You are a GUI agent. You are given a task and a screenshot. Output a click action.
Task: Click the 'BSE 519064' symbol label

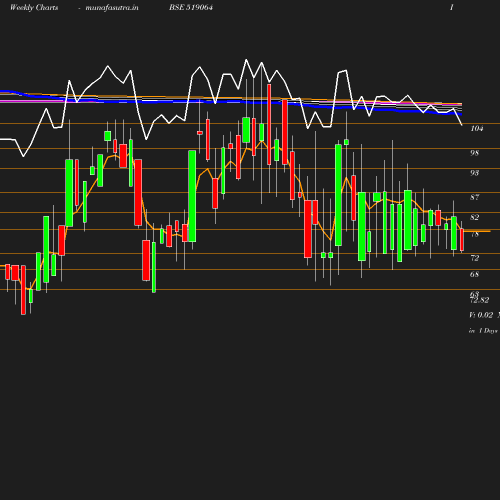191,7
